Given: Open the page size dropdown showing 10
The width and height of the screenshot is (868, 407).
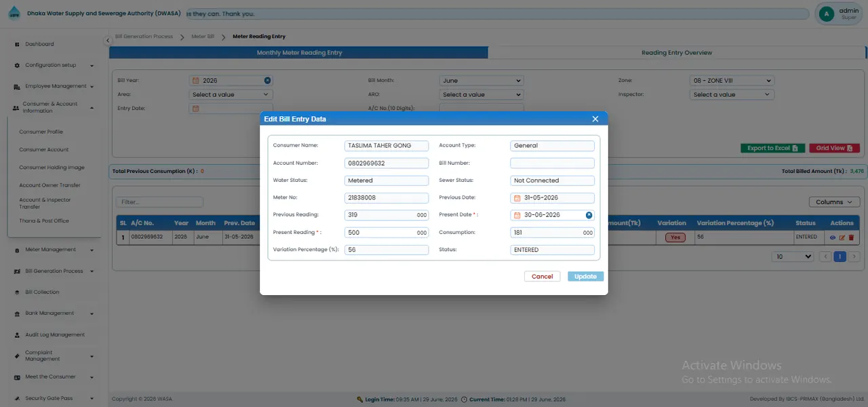Looking at the screenshot, I should [x=793, y=257].
